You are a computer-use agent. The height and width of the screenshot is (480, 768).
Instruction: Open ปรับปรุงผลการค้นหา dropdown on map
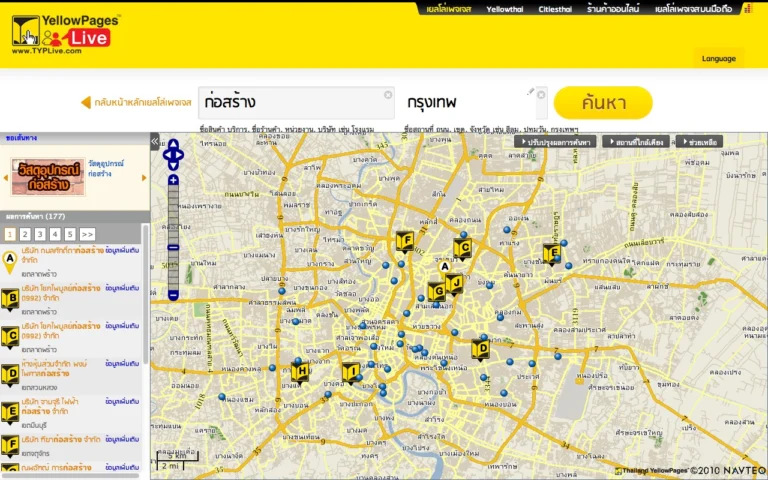click(555, 142)
